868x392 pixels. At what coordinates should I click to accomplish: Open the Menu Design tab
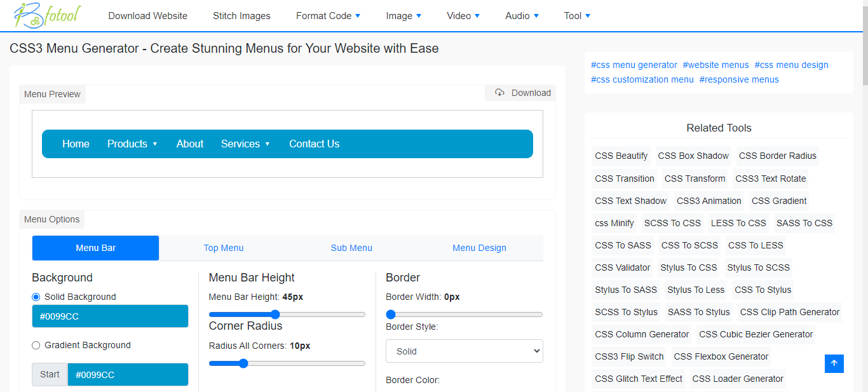point(479,248)
